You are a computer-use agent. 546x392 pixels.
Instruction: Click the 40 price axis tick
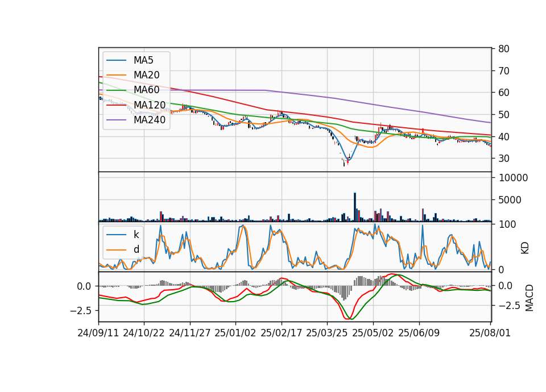pyautogui.click(x=503, y=137)
